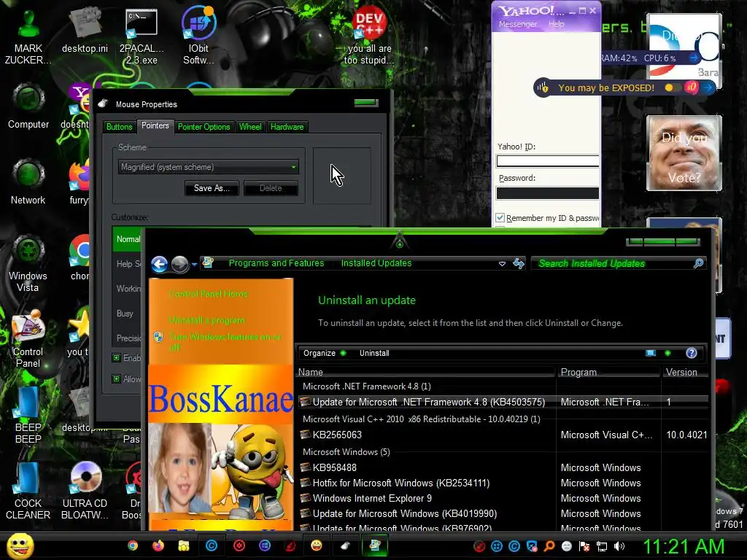Viewport: 747px width, 560px height.
Task: Open the Computer desktop icon
Action: (28, 106)
